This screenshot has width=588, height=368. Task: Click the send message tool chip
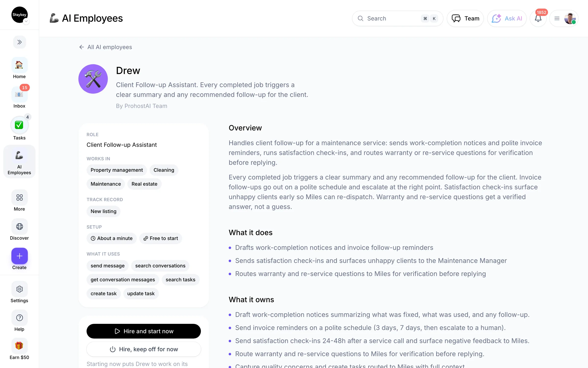pyautogui.click(x=108, y=266)
